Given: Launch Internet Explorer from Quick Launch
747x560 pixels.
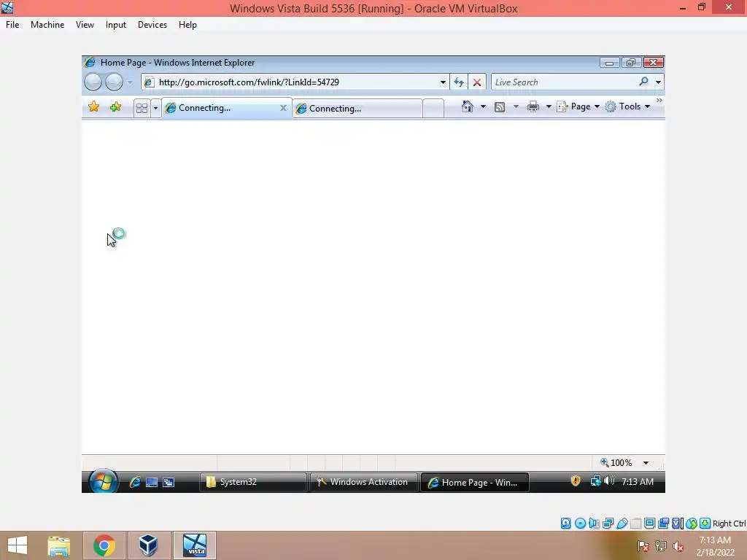Looking at the screenshot, I should (135, 482).
